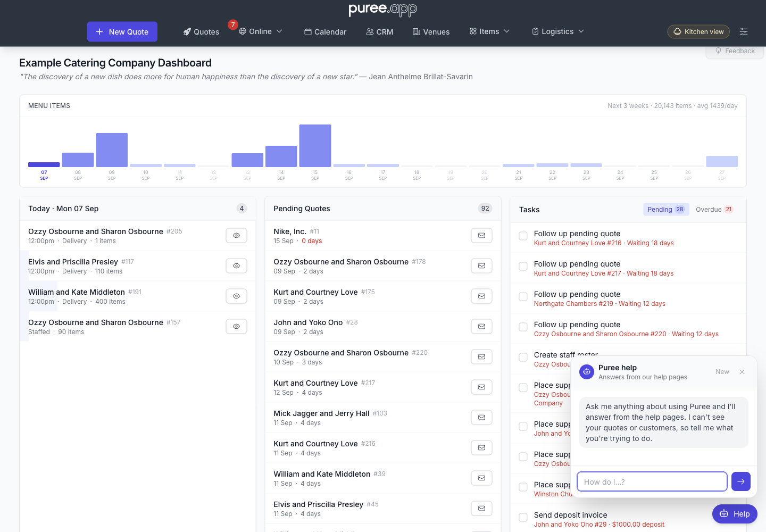Open the Calendar page
The width and height of the screenshot is (766, 532).
[x=325, y=32]
